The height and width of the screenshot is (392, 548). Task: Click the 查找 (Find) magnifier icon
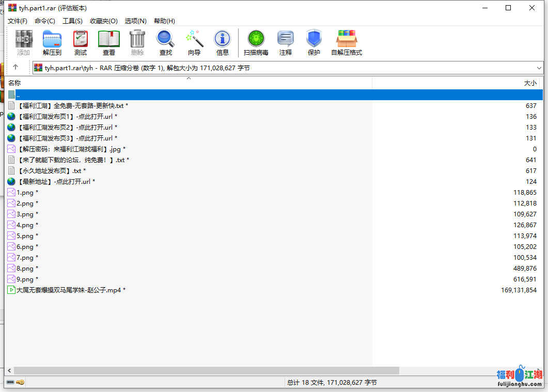(x=165, y=42)
